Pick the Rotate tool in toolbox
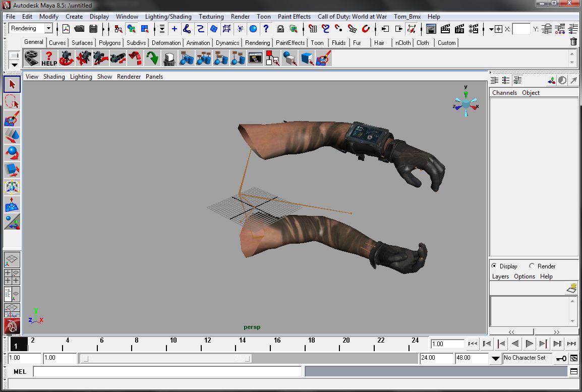 (12, 152)
